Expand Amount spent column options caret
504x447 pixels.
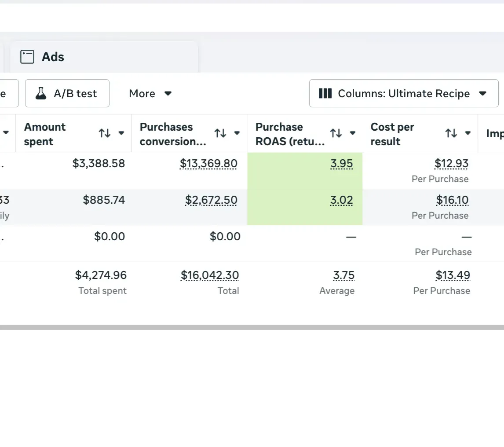pyautogui.click(x=121, y=133)
